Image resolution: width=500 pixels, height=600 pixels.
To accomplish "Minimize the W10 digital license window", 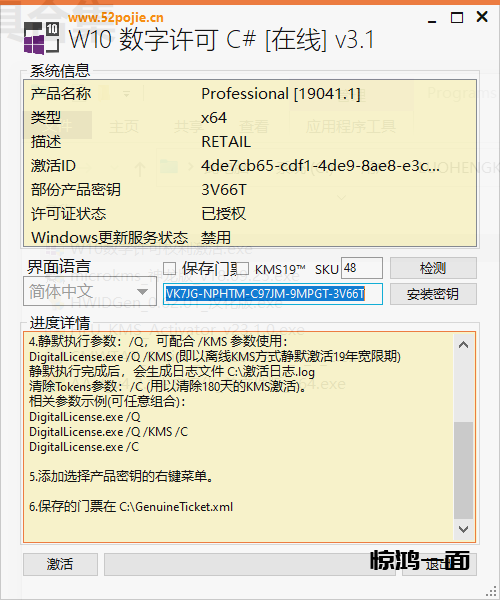I will coord(432,18).
